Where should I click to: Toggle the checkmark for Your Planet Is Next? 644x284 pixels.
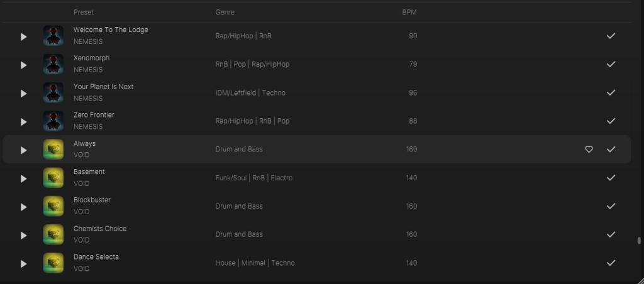611,93
